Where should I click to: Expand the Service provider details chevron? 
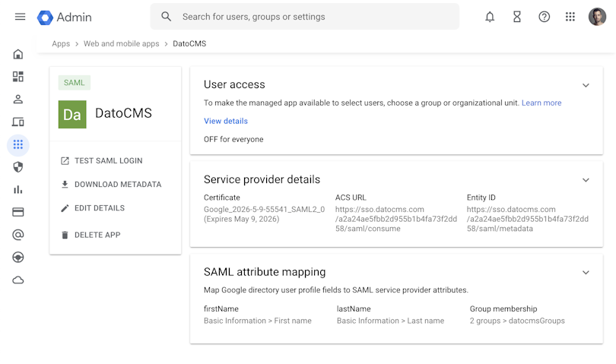586,180
